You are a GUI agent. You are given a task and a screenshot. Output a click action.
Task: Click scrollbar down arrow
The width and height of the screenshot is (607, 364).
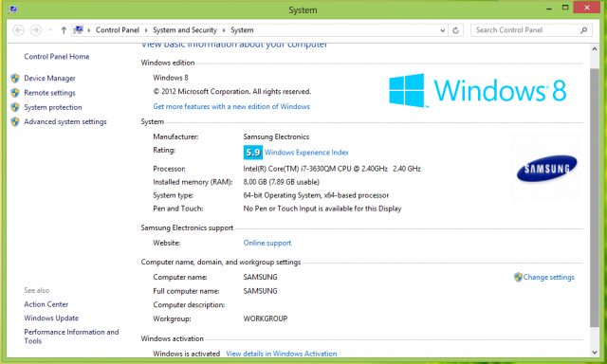click(x=595, y=352)
